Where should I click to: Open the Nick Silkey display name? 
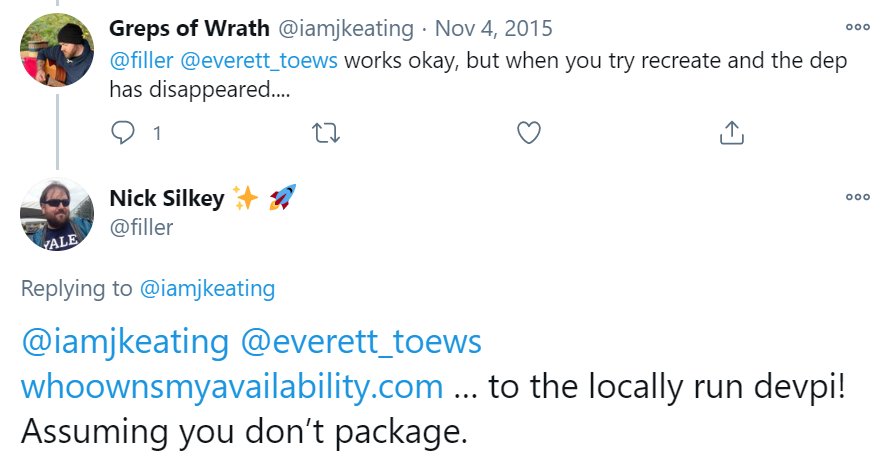(167, 198)
